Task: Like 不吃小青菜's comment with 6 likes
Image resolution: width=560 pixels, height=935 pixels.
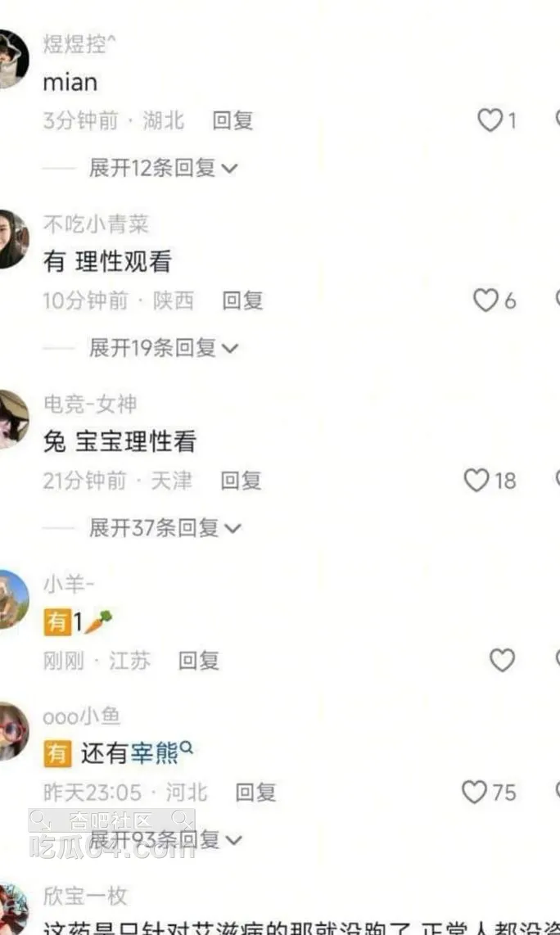Action: tap(485, 300)
